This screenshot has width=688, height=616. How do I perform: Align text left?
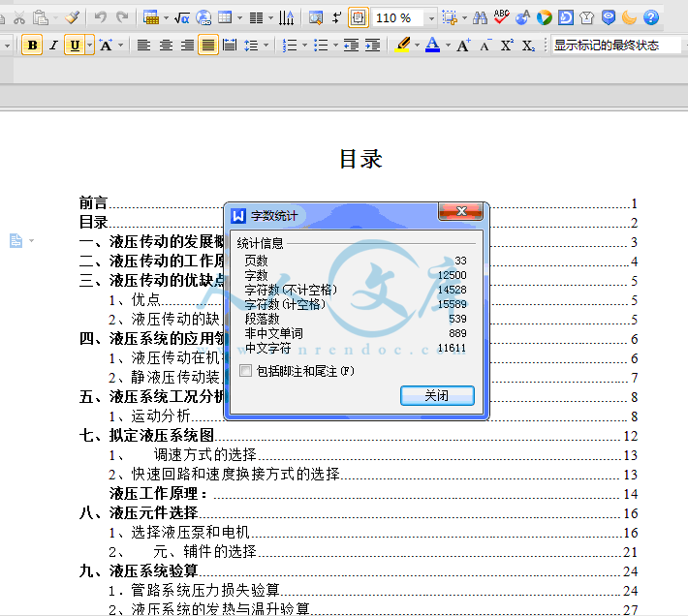click(144, 46)
